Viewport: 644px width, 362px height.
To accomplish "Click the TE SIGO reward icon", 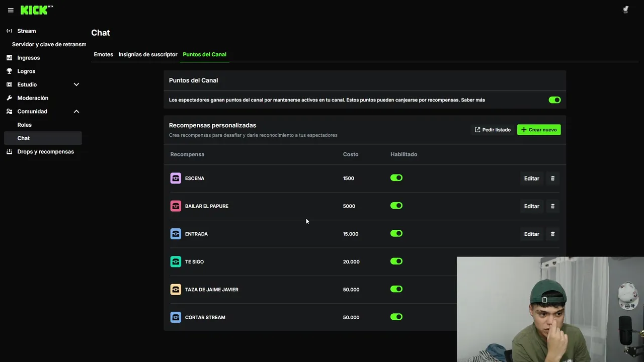I will click(176, 262).
